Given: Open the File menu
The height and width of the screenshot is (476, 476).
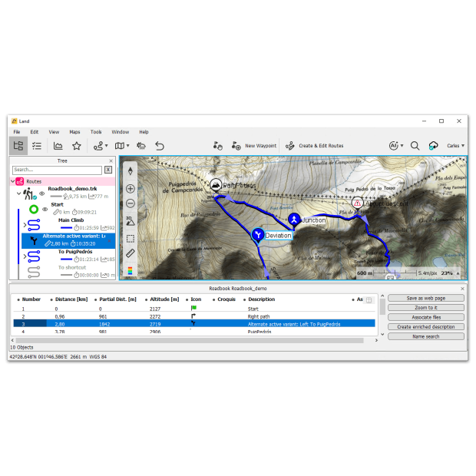Looking at the screenshot, I should point(17,132).
